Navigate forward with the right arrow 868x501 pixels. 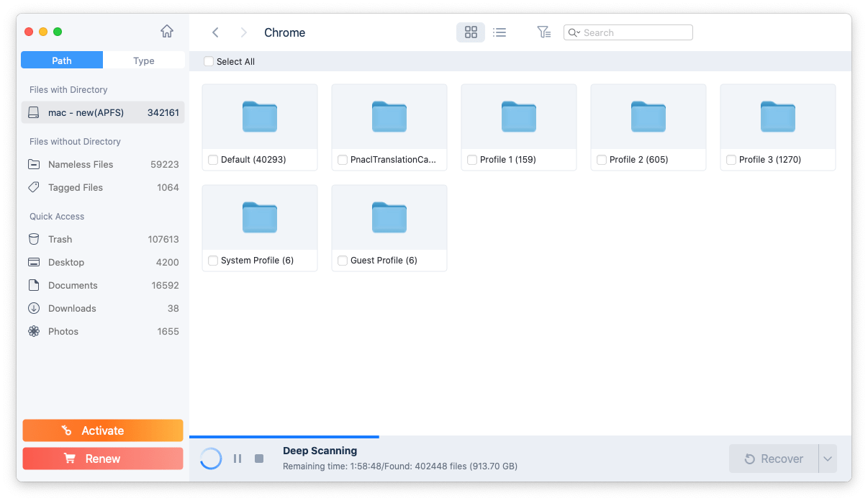[243, 32]
